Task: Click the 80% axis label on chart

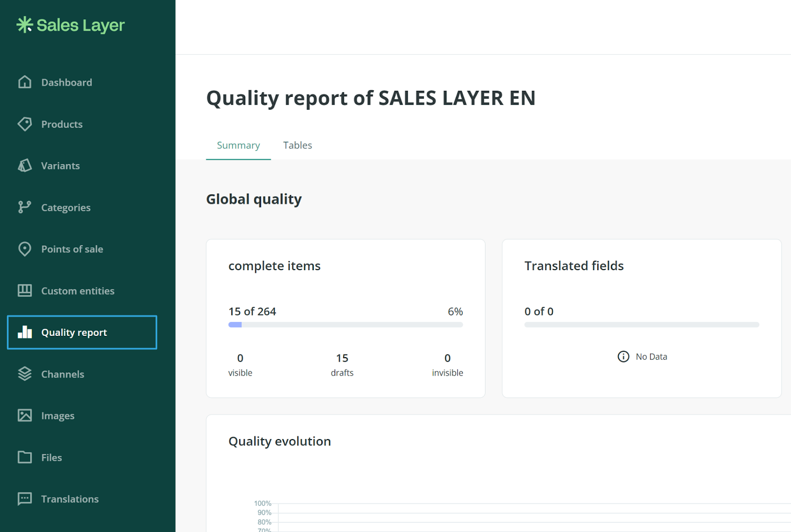Action: 264,522
